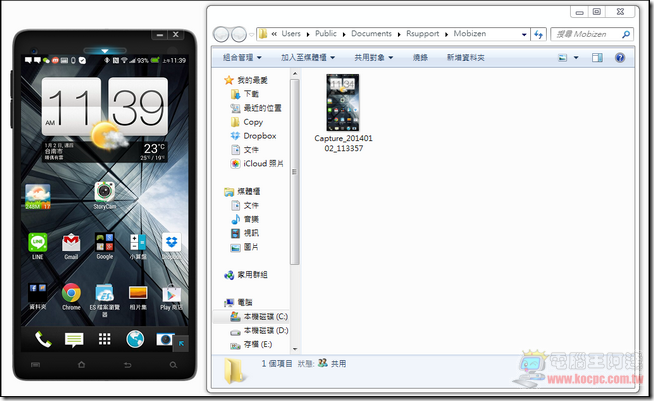Open the globe browser in phone dock
The height and width of the screenshot is (401, 654).
[135, 339]
